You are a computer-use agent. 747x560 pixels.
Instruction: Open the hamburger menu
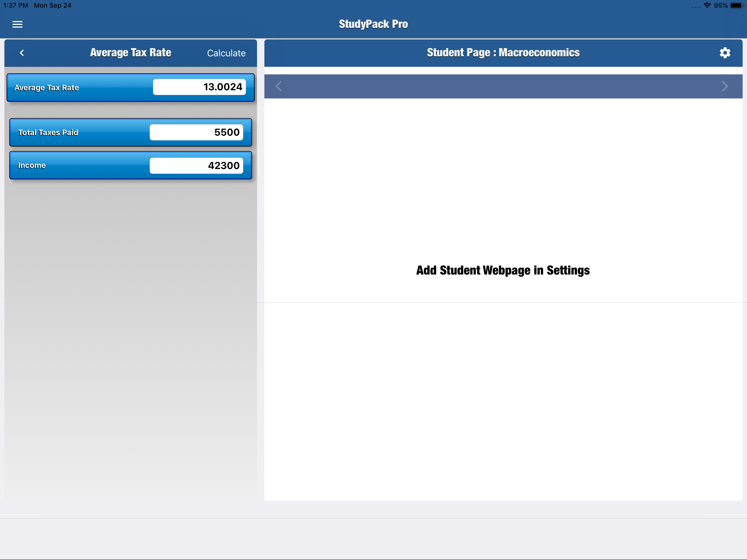pos(17,24)
